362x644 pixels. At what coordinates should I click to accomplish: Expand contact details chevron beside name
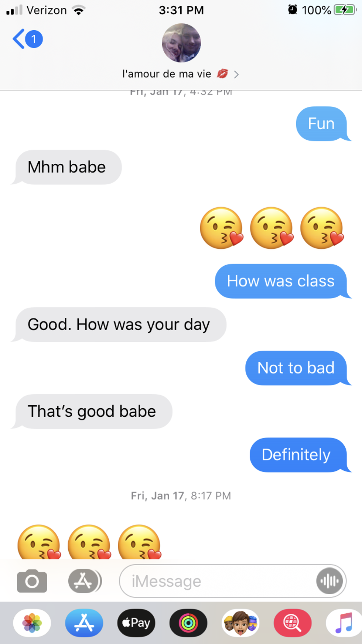coord(236,75)
